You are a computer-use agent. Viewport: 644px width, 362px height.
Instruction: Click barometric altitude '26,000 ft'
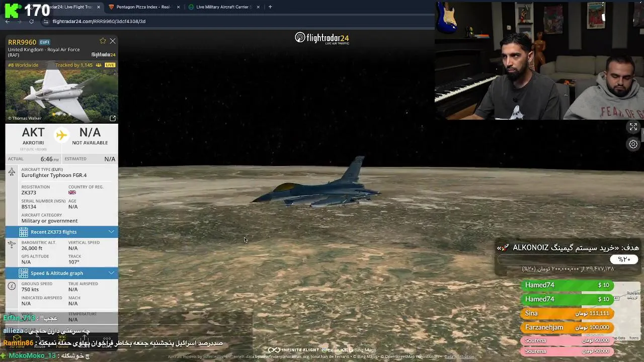pos(32,248)
